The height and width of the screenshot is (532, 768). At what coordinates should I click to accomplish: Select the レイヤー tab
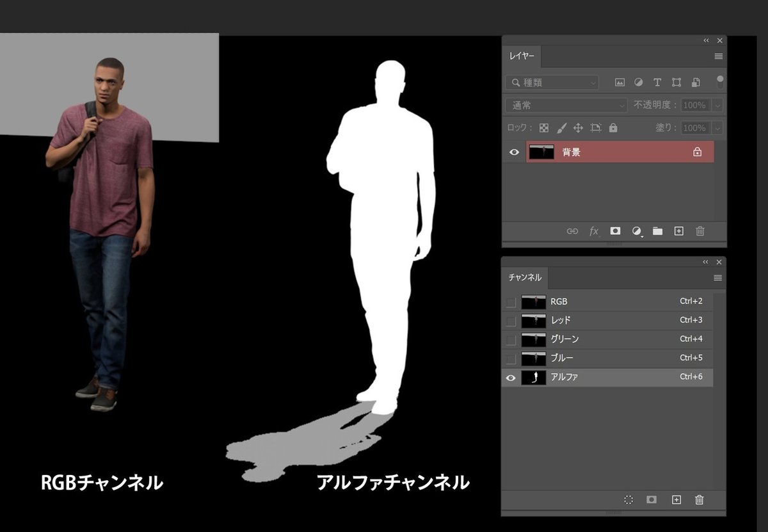click(522, 56)
